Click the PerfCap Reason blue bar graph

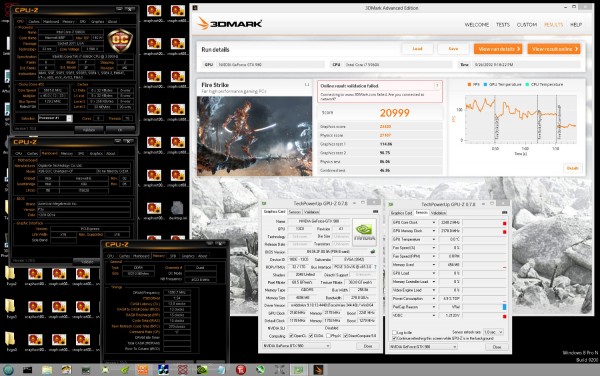point(504,307)
